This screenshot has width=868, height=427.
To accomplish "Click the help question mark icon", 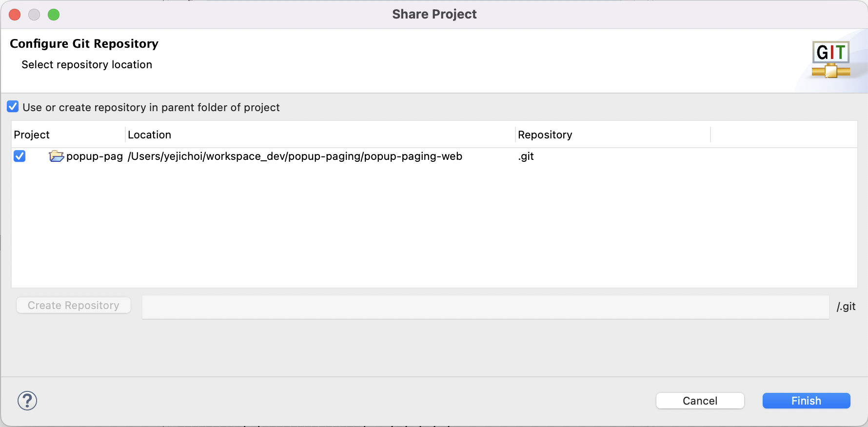I will pos(27,401).
